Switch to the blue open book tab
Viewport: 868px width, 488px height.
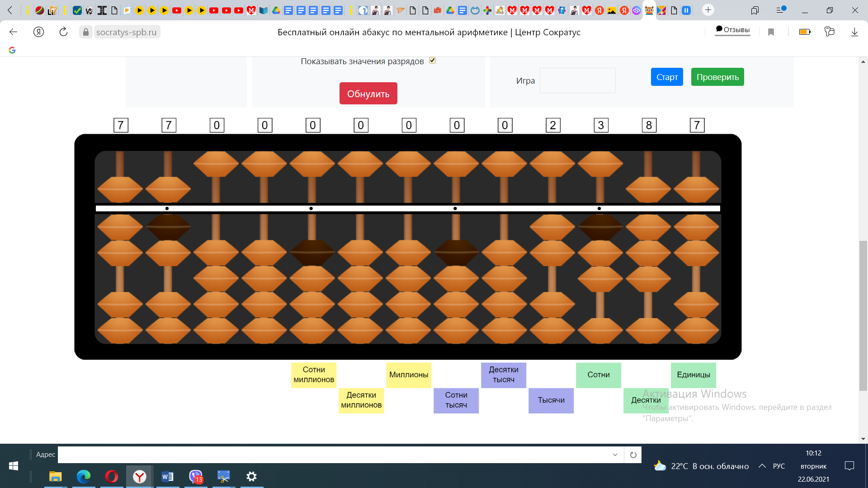point(264,10)
